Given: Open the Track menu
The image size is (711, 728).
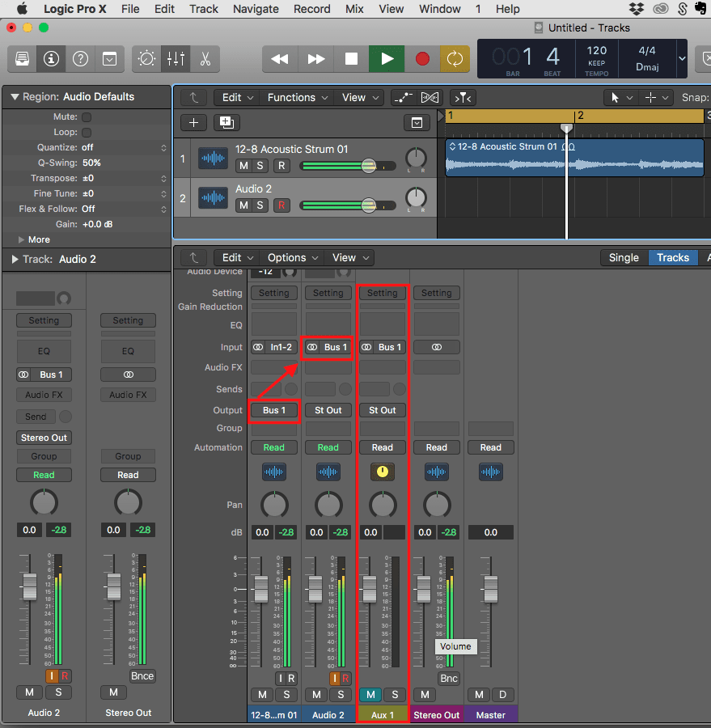Looking at the screenshot, I should [x=203, y=9].
